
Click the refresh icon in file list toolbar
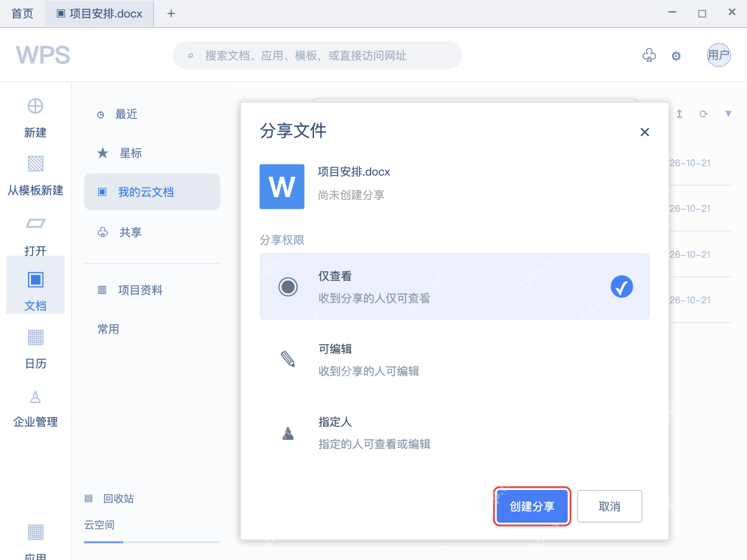703,114
